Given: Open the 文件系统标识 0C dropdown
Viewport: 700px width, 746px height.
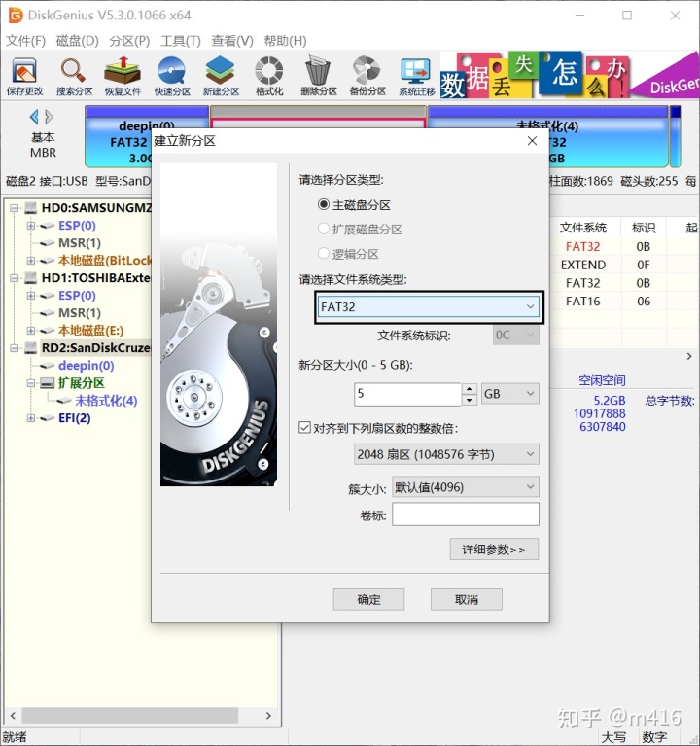Looking at the screenshot, I should (516, 336).
